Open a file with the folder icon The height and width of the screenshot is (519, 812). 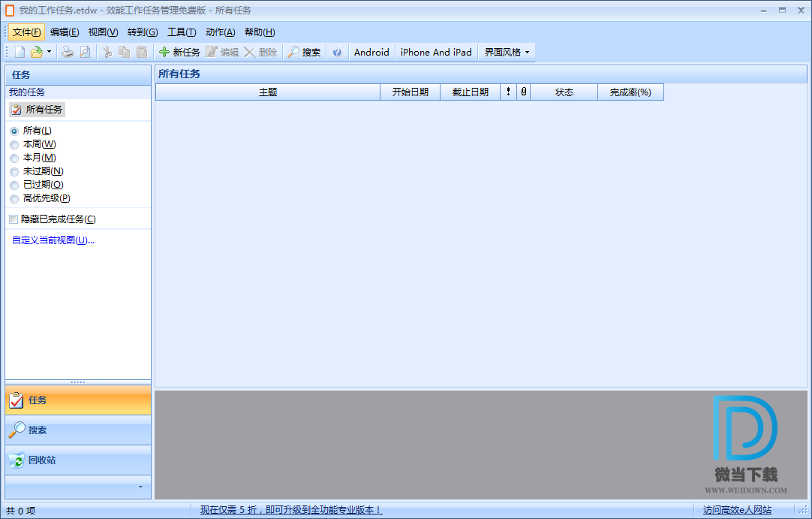(x=36, y=52)
